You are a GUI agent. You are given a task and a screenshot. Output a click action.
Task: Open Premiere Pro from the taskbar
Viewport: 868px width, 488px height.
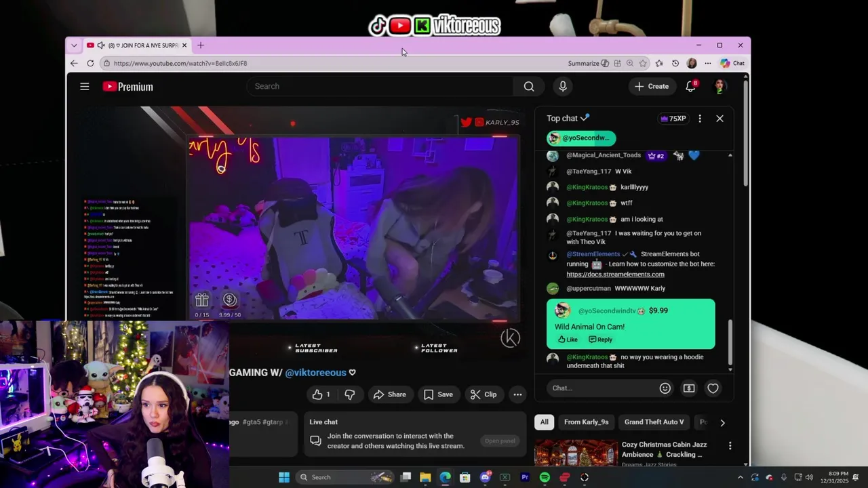coord(525,477)
